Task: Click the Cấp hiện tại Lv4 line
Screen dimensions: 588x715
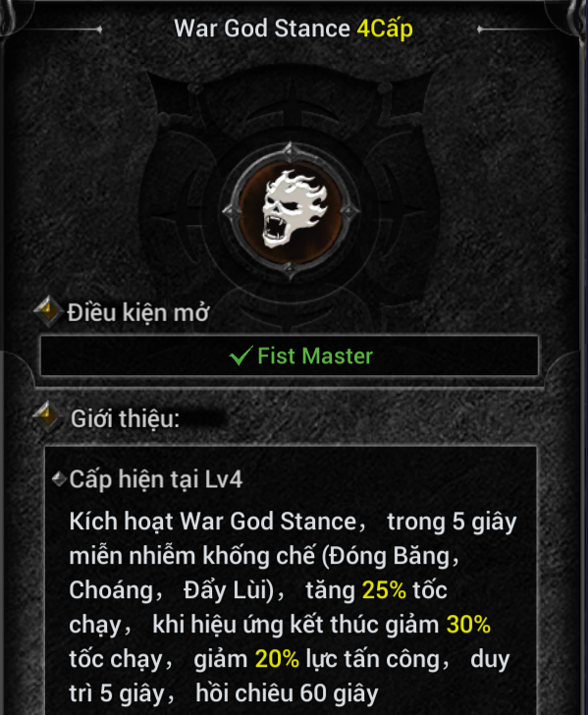Action: (156, 479)
